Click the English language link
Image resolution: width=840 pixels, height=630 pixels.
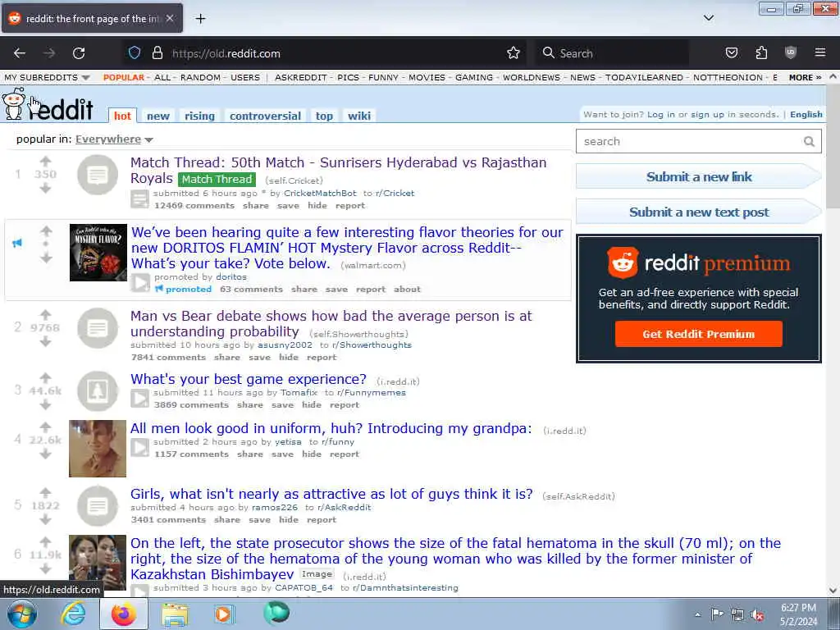pyautogui.click(x=806, y=114)
